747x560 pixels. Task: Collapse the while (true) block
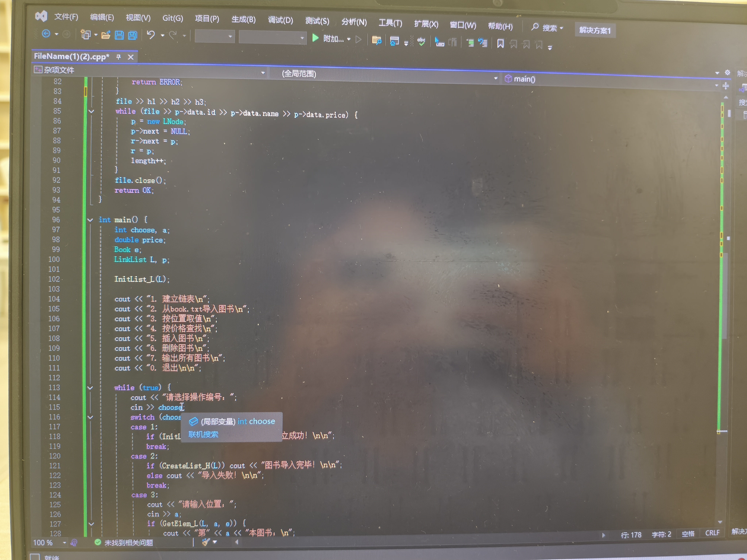tap(90, 388)
